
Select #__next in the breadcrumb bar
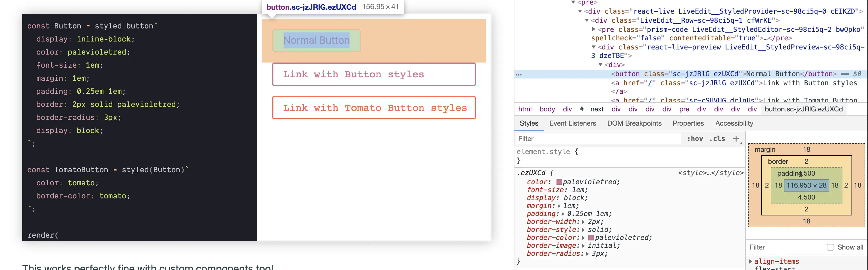[x=591, y=109]
